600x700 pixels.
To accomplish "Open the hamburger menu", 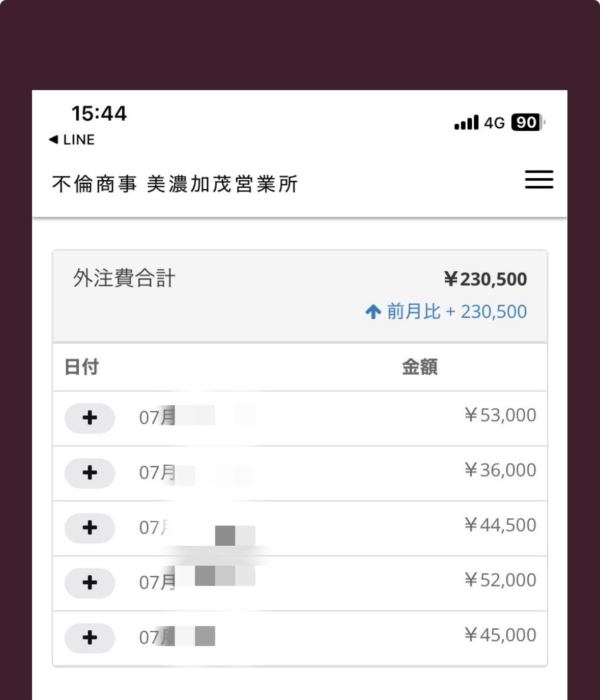I will coord(539,180).
